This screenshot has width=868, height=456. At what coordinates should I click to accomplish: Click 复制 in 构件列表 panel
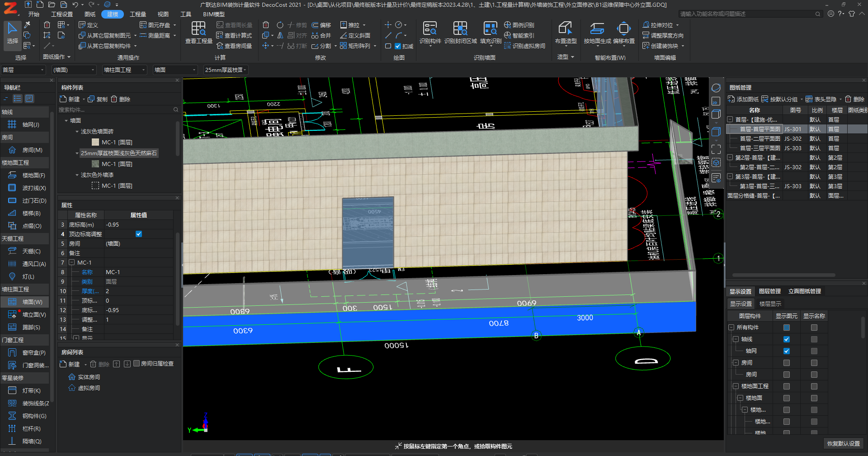pyautogui.click(x=98, y=99)
